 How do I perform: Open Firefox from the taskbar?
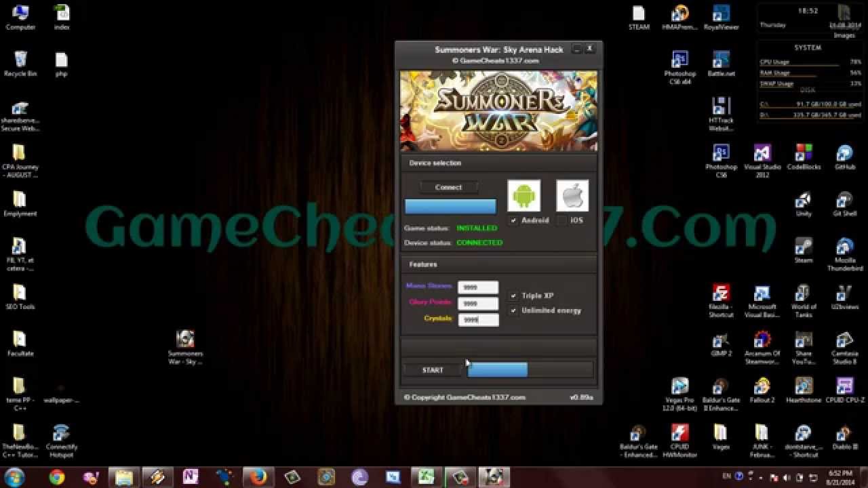pyautogui.click(x=258, y=477)
